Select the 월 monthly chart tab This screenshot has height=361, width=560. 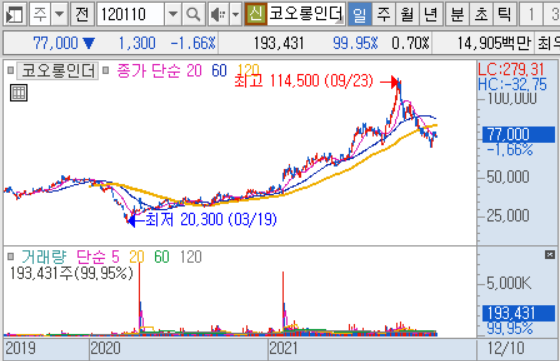pyautogui.click(x=407, y=15)
